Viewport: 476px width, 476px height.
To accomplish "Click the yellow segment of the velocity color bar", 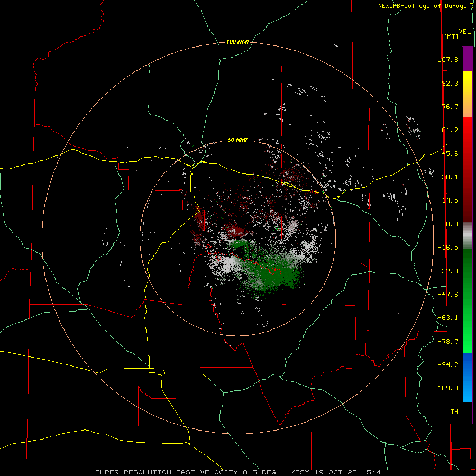I will [467, 94].
